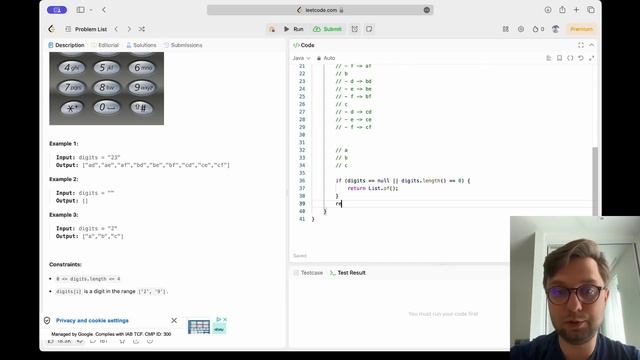Switch to the Editorial tab
640x360 pixels.
(x=105, y=45)
